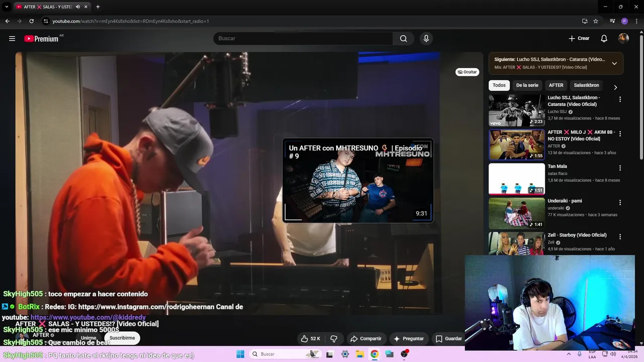Open Chrome from the taskbar

click(374, 354)
